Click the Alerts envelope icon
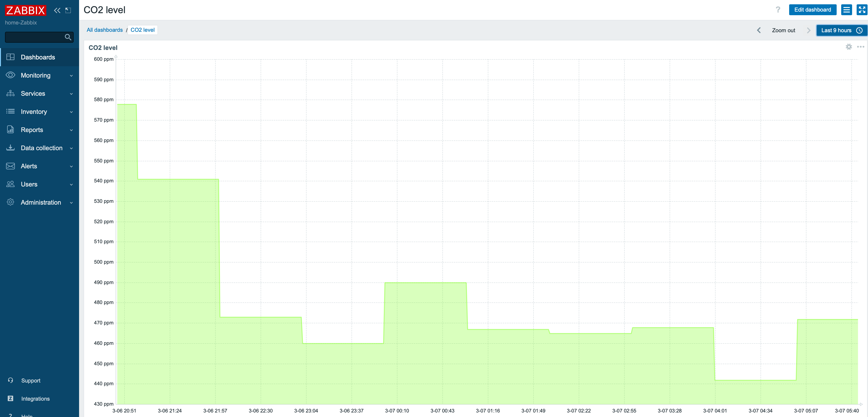This screenshot has width=868, height=417. point(10,166)
